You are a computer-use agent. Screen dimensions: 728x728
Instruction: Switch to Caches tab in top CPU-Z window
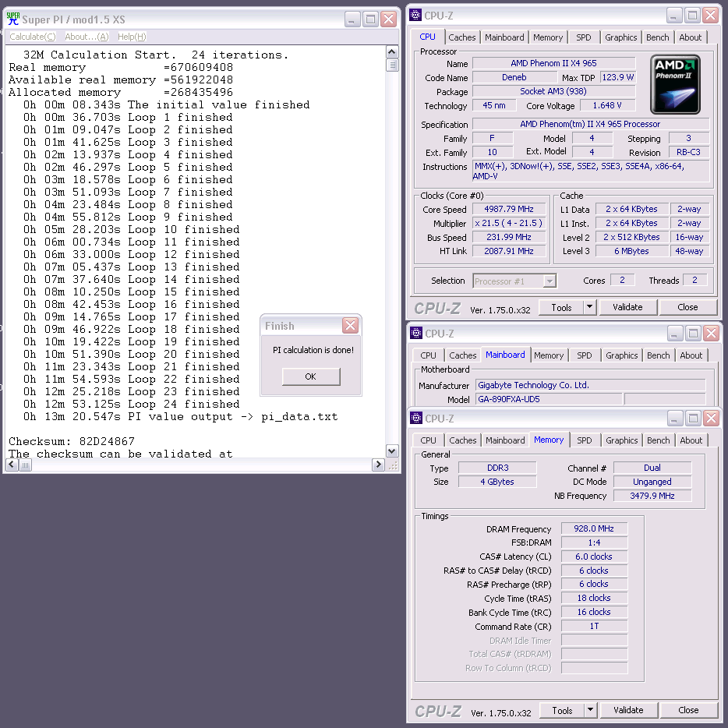tap(461, 37)
